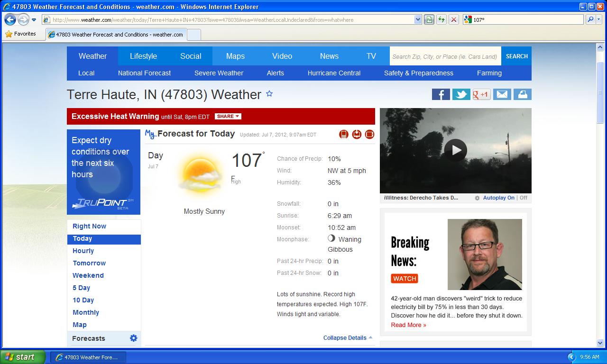Image resolution: width=607 pixels, height=364 pixels.
Task: Go to National Forecast submenu
Action: 144,73
